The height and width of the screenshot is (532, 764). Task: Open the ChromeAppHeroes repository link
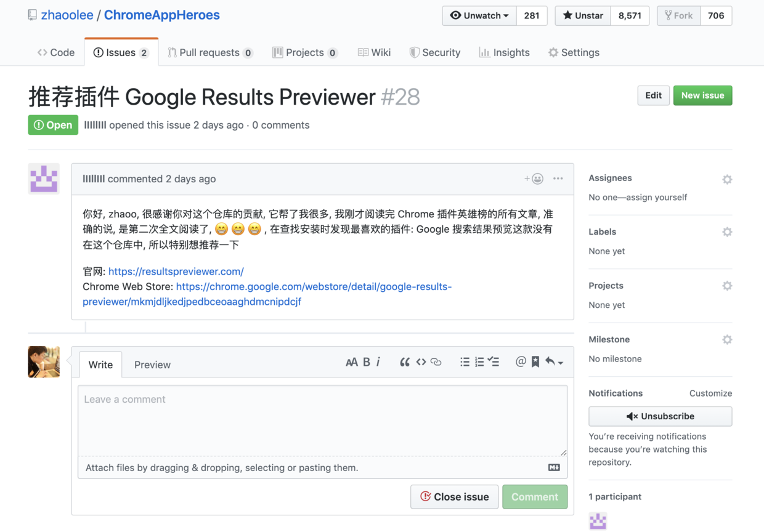[162, 15]
